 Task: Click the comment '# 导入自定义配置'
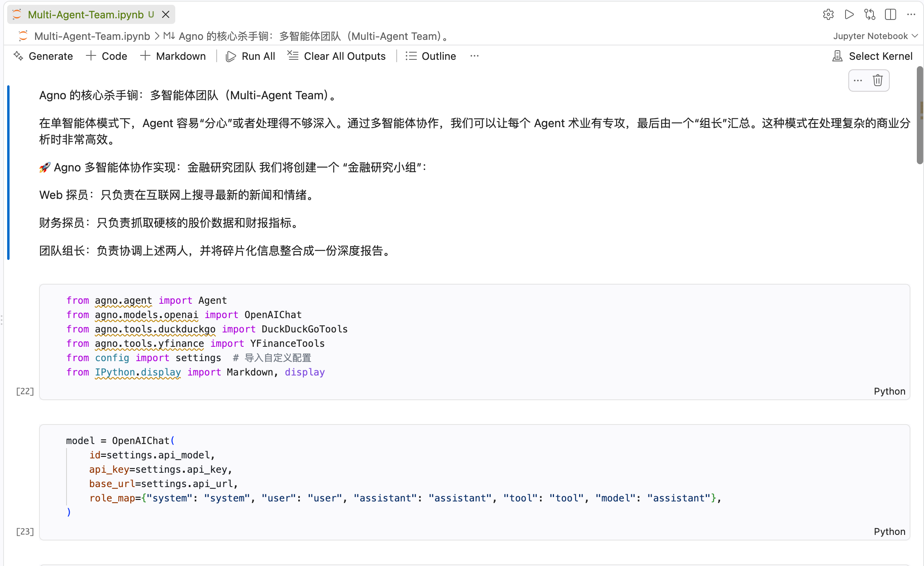(x=272, y=358)
